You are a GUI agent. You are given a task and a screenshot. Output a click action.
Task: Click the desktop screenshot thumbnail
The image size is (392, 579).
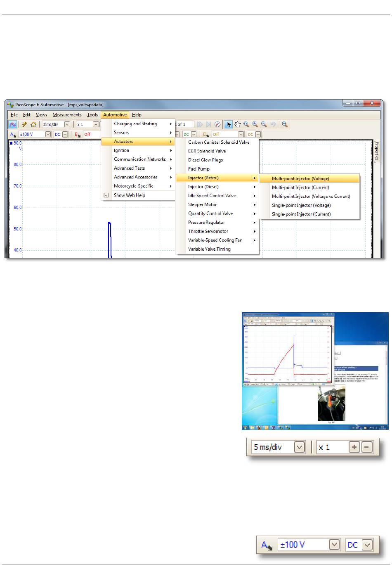(x=315, y=371)
